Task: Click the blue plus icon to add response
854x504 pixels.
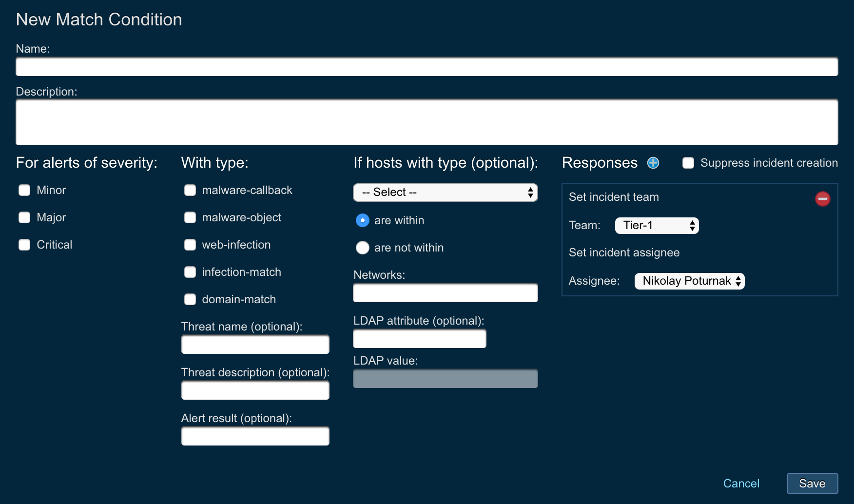Action: (653, 163)
